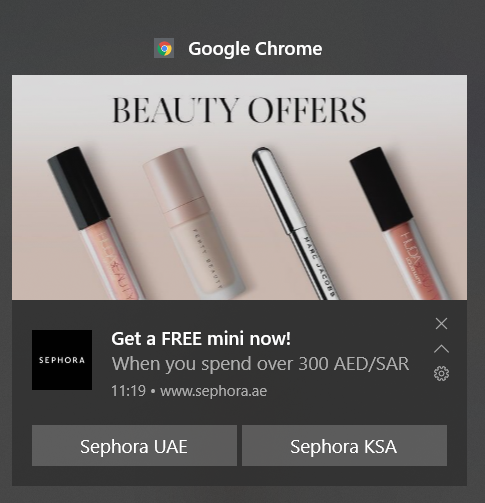Click the Beauty Offers heading in banner
This screenshot has width=485, height=503.
[239, 110]
